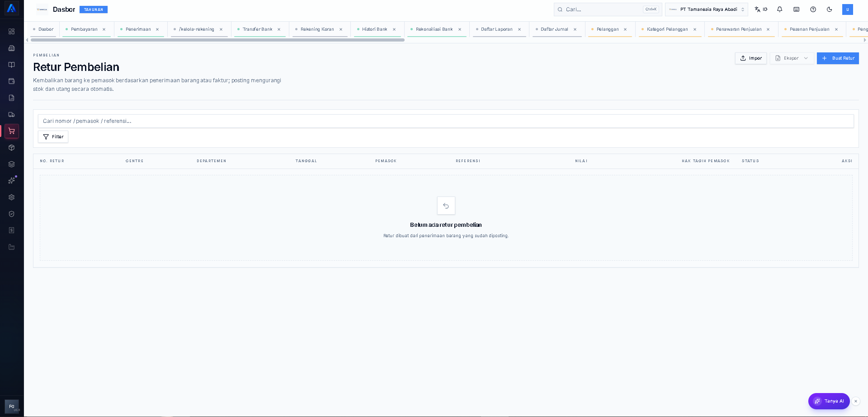Click the TAHUNAN badge next to Dasbor
The image size is (868, 417).
[94, 9]
